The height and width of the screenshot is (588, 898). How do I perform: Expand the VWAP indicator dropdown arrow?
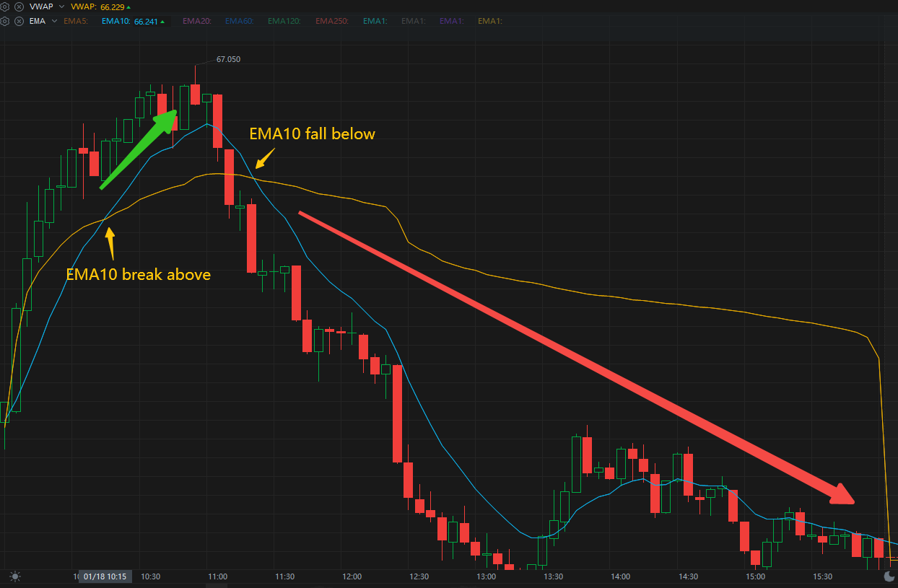coord(61,6)
